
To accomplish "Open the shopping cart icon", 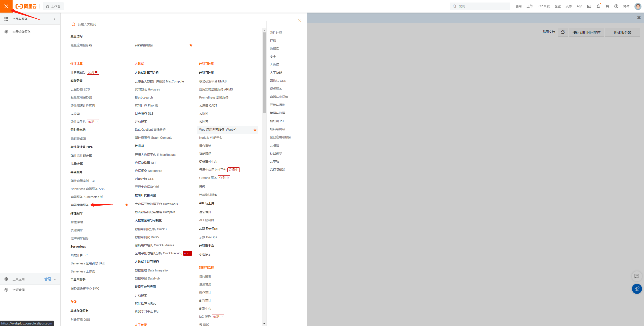I will pos(607,6).
